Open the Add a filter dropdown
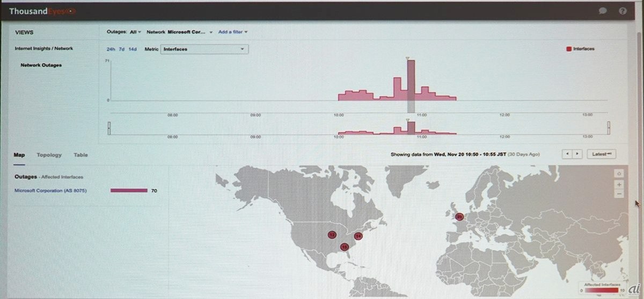This screenshot has height=299, width=644. pyautogui.click(x=233, y=32)
